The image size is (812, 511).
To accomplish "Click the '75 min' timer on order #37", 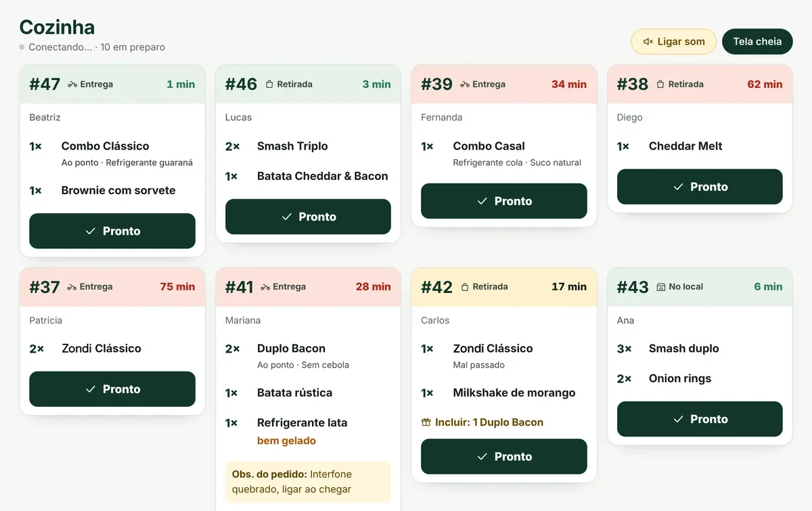I will (x=177, y=287).
